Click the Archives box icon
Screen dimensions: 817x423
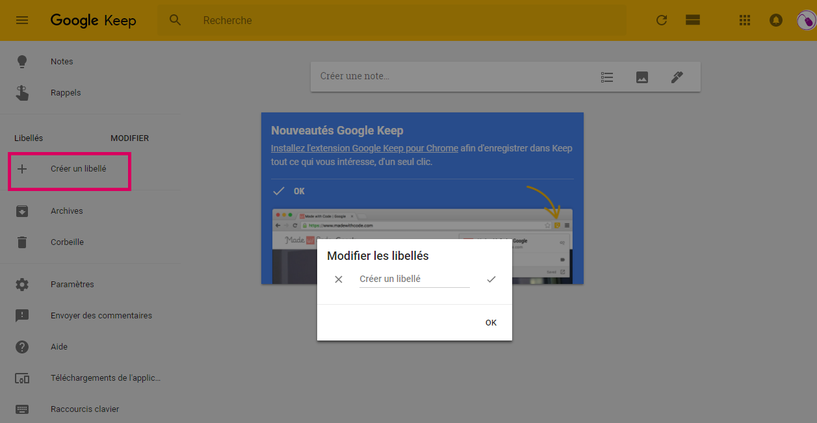[22, 211]
